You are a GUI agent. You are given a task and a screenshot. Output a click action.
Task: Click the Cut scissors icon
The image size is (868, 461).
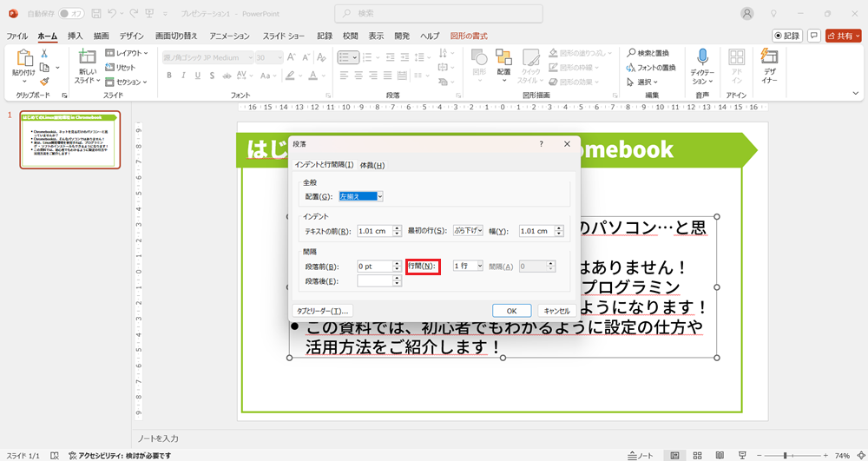click(x=44, y=53)
